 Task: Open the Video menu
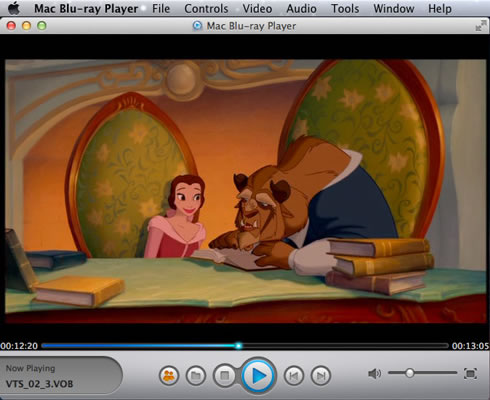coord(257,8)
